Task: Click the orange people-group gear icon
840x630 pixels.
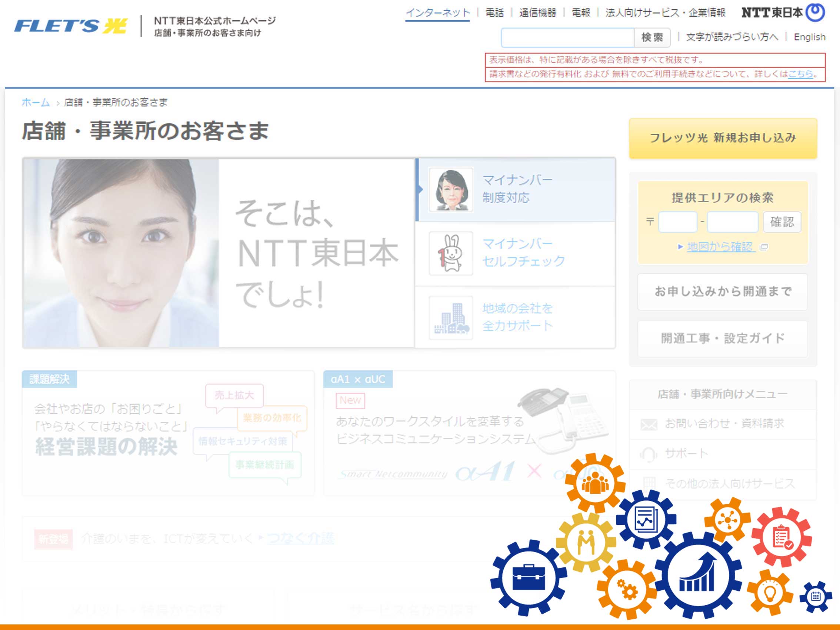Action: click(595, 483)
